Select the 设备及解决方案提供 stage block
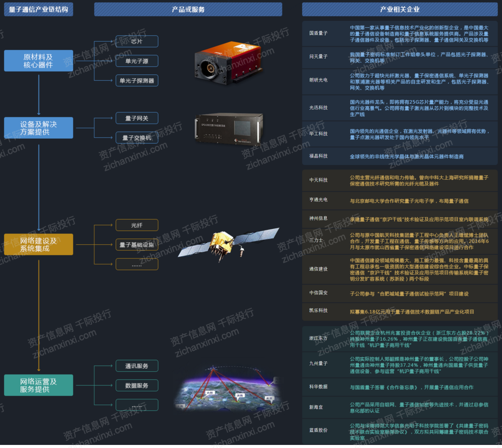The height and width of the screenshot is (448, 502). [x=38, y=128]
